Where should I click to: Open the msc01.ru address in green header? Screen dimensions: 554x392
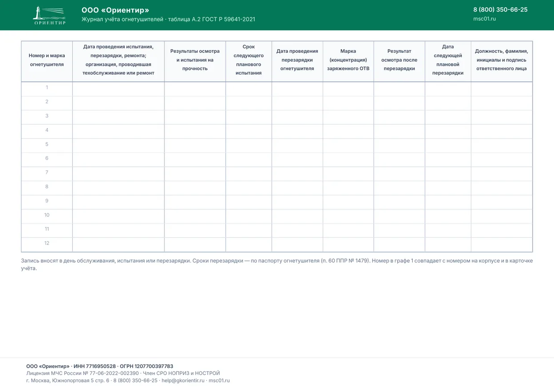[x=484, y=19]
